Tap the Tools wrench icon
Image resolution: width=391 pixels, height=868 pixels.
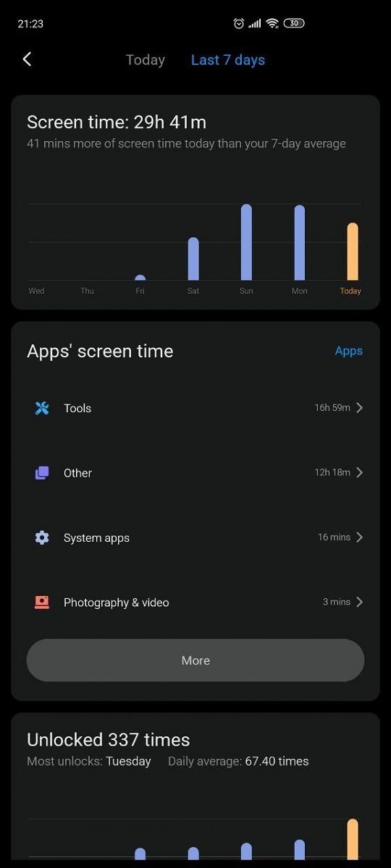point(42,408)
